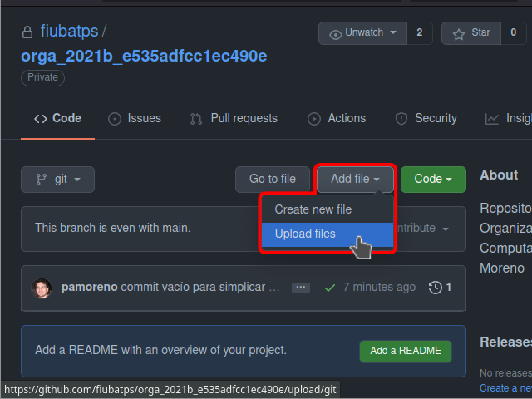Viewport: 532px width, 399px height.
Task: Go to the Actions tab
Action: click(x=337, y=118)
